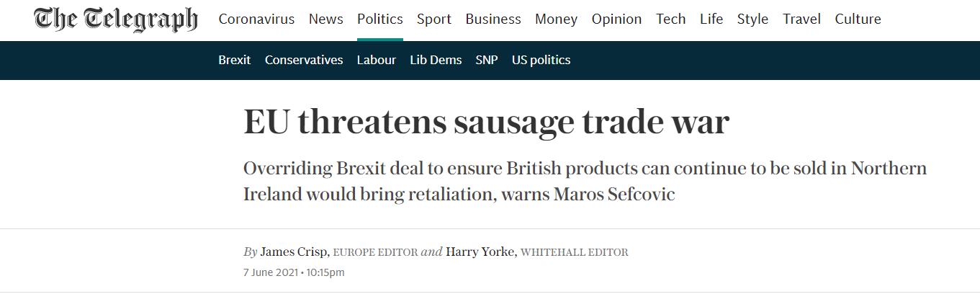Screen dimensions: 980x294
Task: Open the Tech section
Action: [x=670, y=19]
